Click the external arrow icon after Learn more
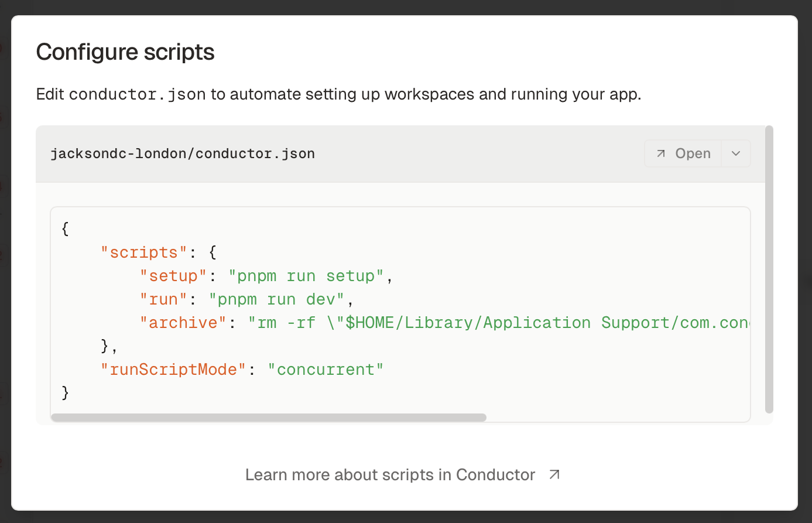 [x=554, y=474]
